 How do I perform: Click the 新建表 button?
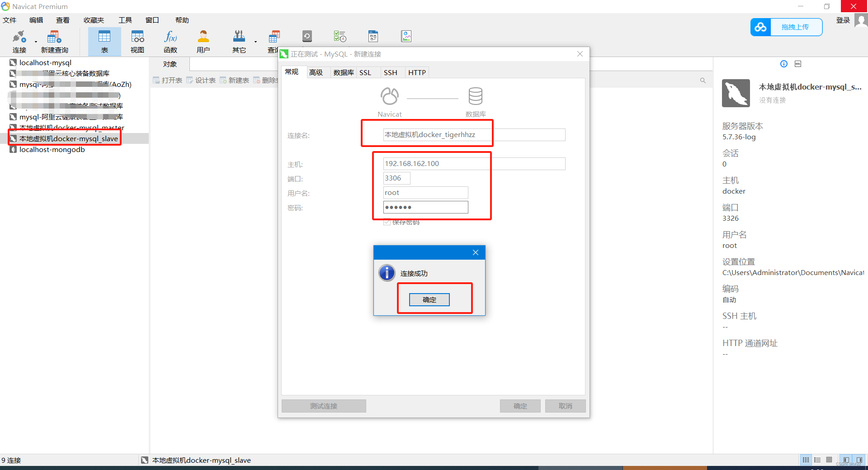coord(235,80)
